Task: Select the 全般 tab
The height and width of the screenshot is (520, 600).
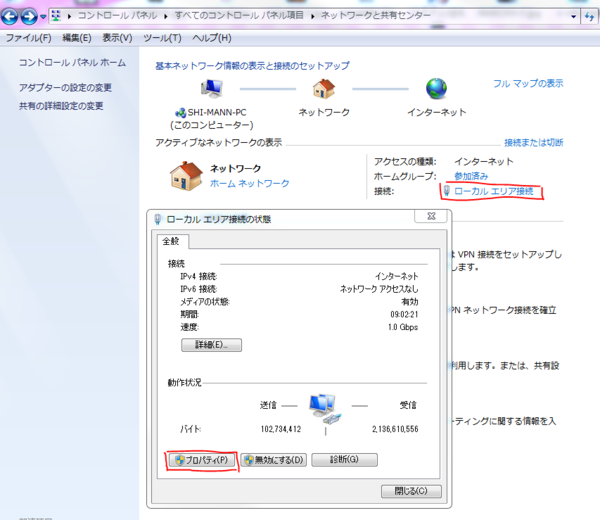Action: pyautogui.click(x=171, y=241)
